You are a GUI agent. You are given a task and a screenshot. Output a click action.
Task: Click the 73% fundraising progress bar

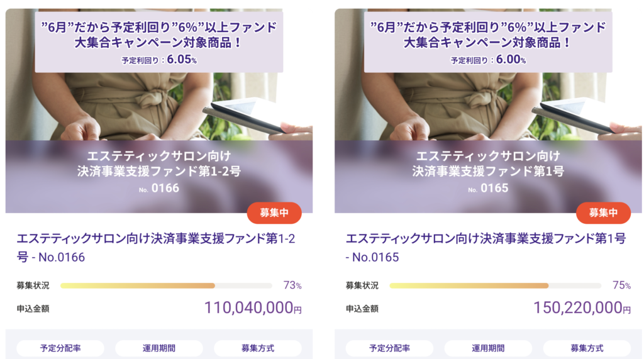166,285
